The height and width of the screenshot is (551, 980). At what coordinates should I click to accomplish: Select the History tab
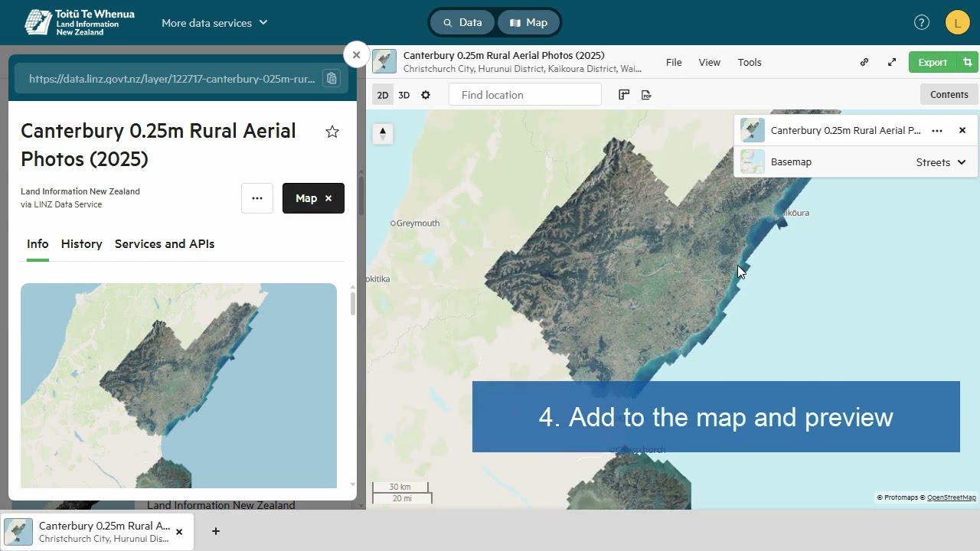click(x=82, y=244)
